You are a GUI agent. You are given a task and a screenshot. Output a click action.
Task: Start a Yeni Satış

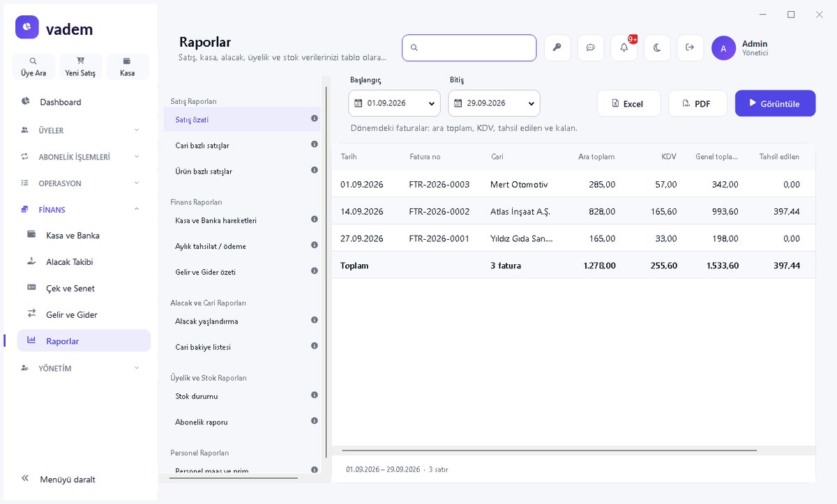click(x=80, y=66)
